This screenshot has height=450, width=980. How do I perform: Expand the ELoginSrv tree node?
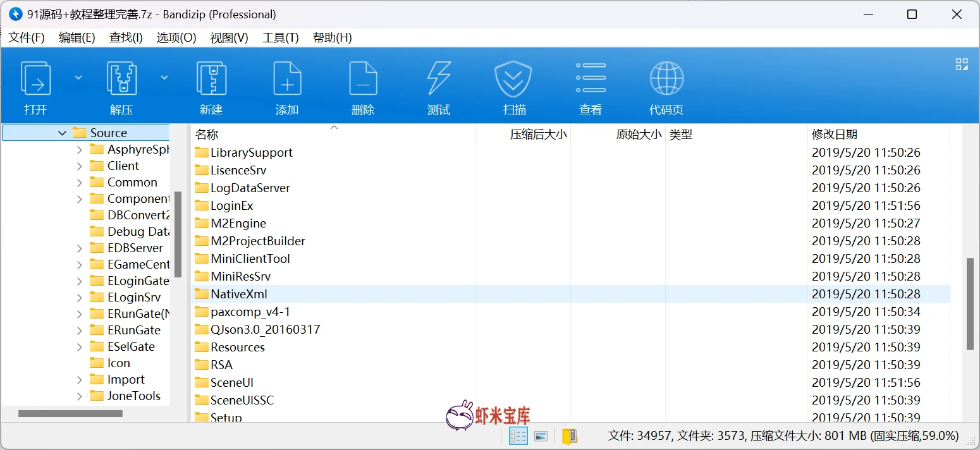(x=79, y=298)
